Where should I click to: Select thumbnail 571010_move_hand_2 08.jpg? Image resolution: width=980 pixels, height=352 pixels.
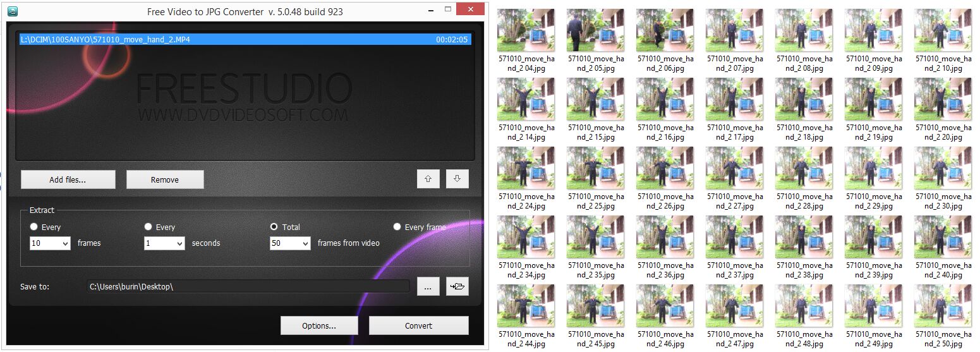pyautogui.click(x=804, y=30)
